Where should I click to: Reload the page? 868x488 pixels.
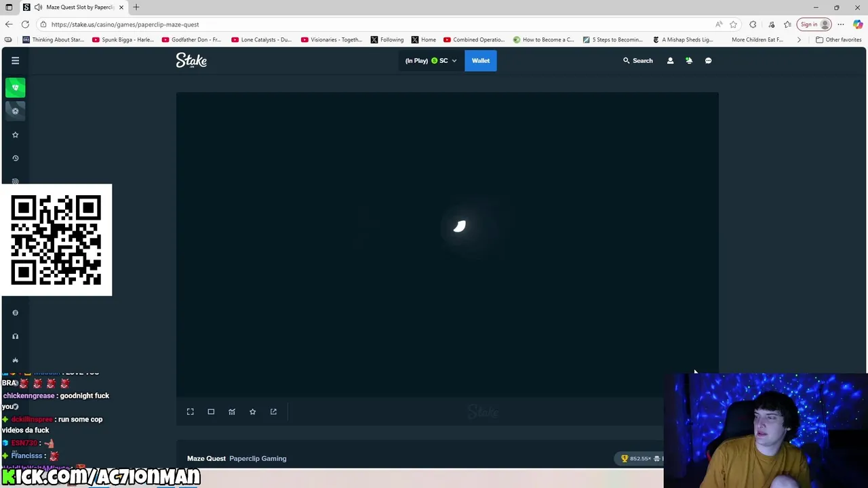[25, 24]
